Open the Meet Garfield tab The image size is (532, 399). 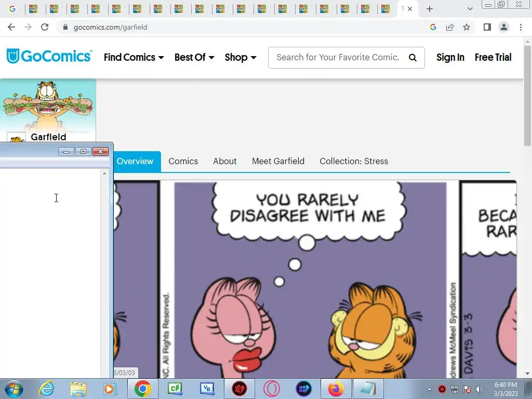pos(278,161)
